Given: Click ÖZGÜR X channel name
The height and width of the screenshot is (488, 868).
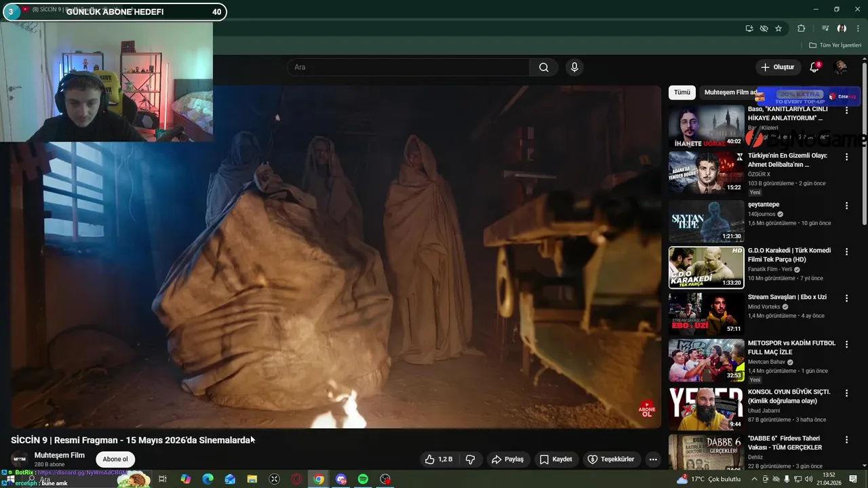Looking at the screenshot, I should pos(759,174).
